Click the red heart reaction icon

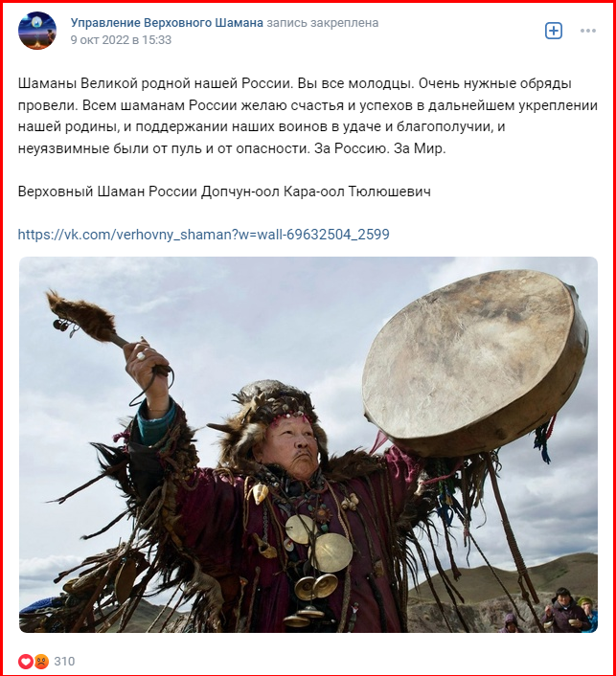click(26, 662)
